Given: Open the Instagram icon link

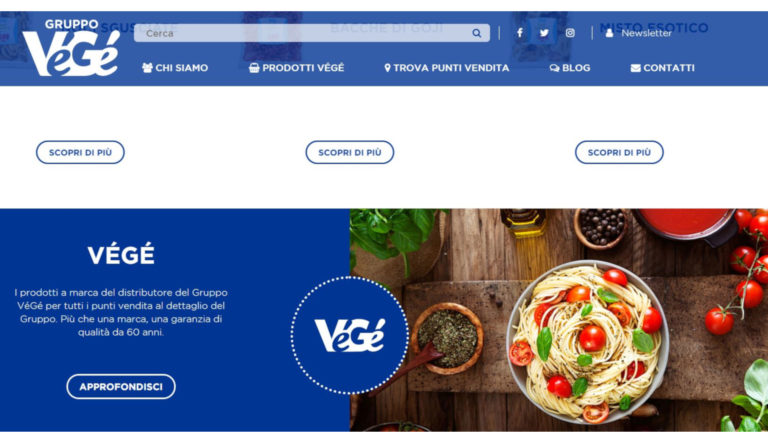Looking at the screenshot, I should (570, 33).
